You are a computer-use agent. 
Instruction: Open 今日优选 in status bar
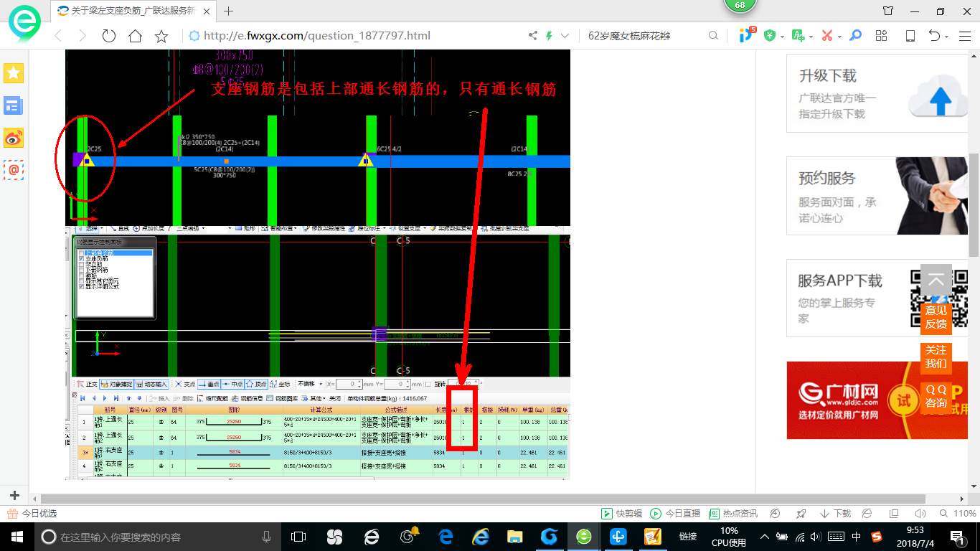pyautogui.click(x=32, y=514)
